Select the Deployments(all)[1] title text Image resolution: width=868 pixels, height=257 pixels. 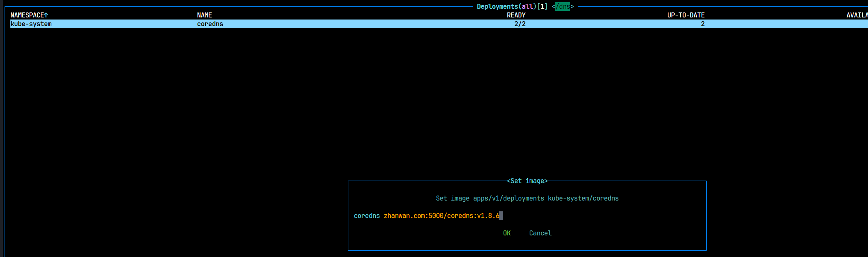[512, 7]
